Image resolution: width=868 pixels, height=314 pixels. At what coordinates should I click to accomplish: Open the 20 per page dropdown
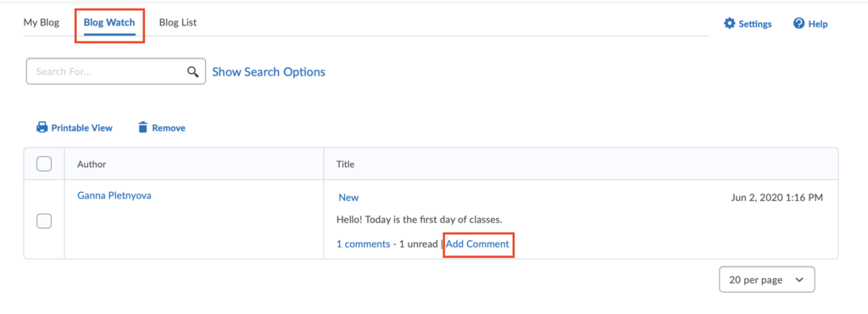766,280
